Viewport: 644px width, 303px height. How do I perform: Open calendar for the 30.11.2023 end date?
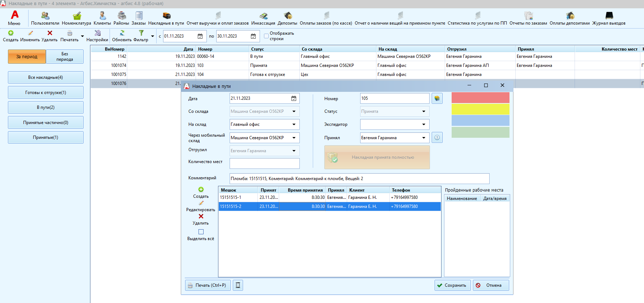pyautogui.click(x=253, y=36)
